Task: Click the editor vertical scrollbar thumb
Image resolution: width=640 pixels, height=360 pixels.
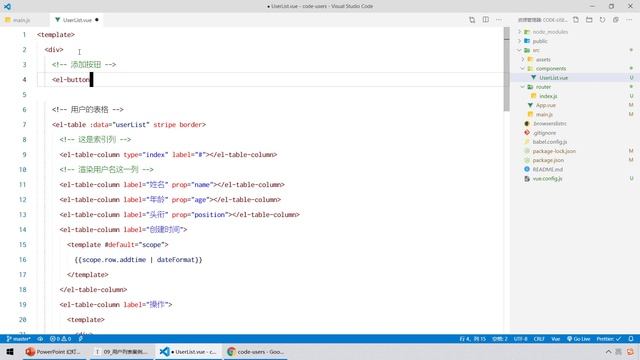Action: click(x=507, y=69)
